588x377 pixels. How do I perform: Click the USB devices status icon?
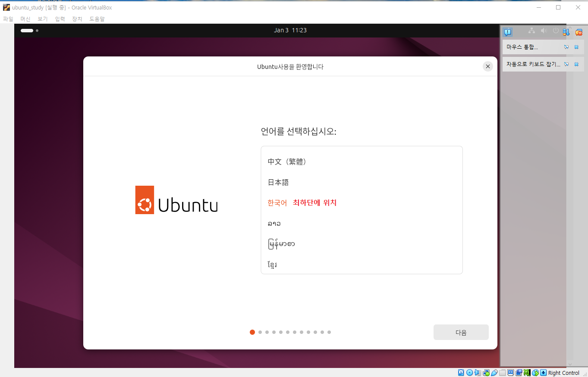(x=494, y=373)
